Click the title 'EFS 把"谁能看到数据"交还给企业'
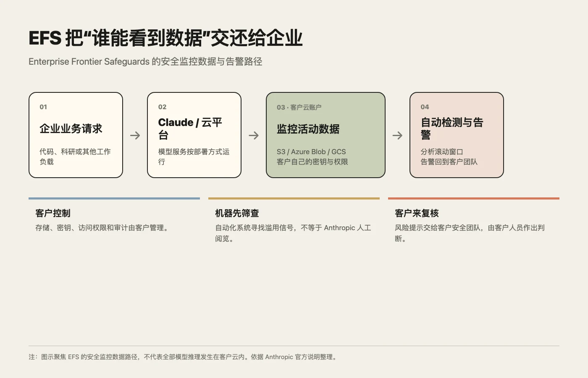Screen dimensions: 588x378 165,38
